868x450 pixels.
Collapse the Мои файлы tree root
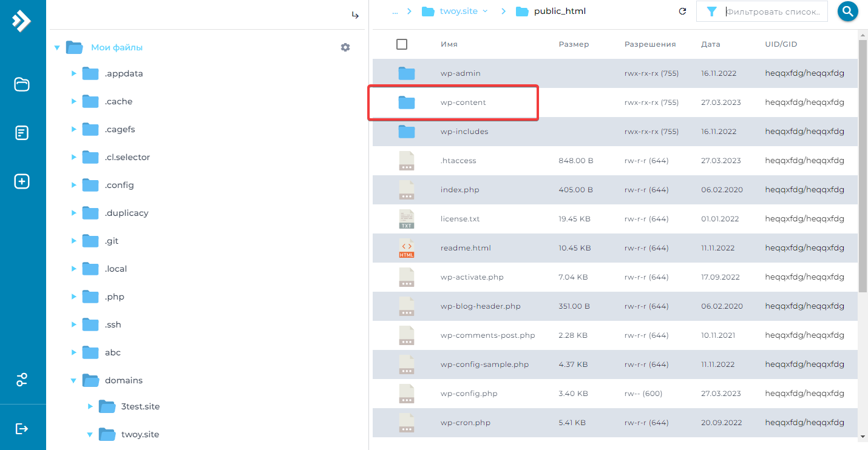(x=57, y=47)
